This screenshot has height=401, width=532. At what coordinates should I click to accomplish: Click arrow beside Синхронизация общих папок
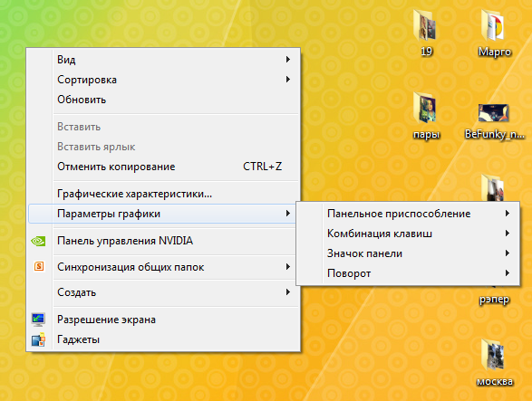click(288, 266)
